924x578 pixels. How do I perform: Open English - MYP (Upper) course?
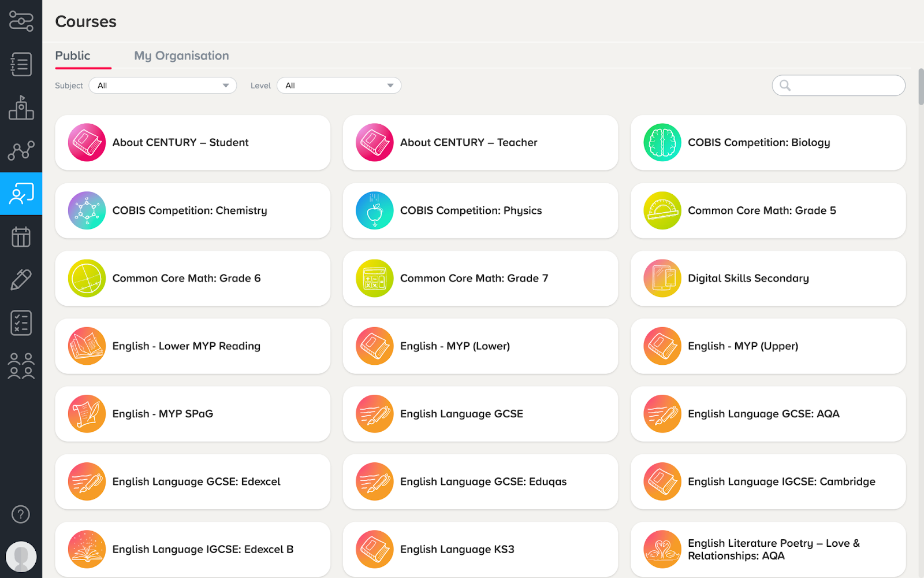(768, 346)
